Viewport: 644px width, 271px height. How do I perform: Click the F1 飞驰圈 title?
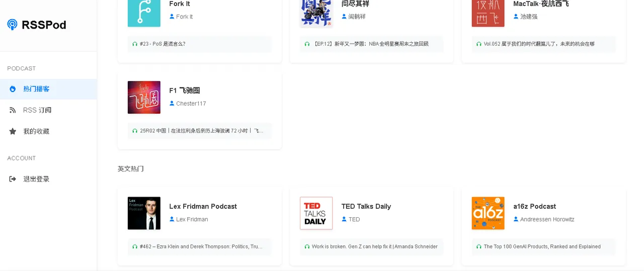[x=185, y=91]
